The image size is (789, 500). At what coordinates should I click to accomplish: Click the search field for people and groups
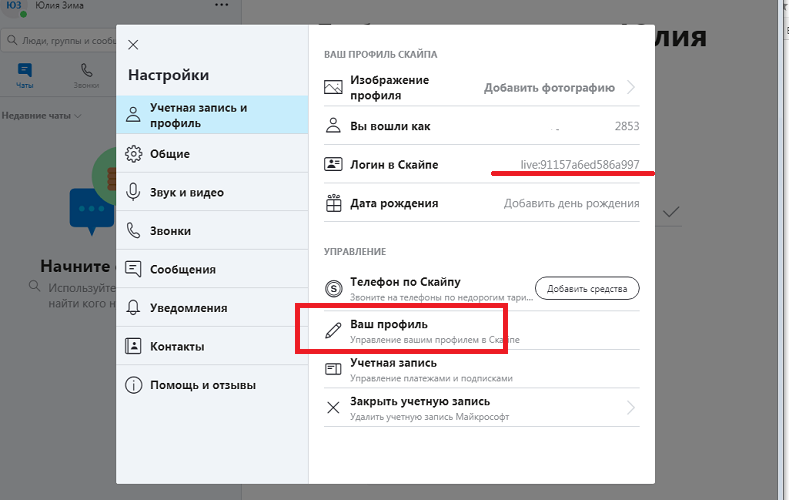click(x=60, y=41)
